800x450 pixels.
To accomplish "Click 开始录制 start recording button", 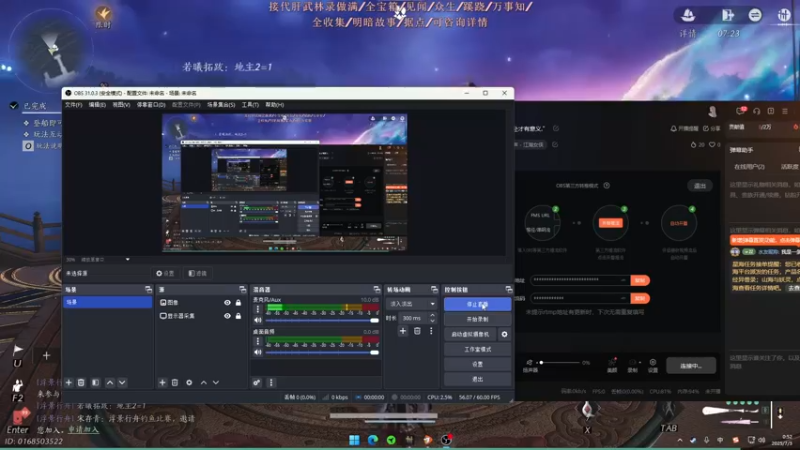I will pyautogui.click(x=478, y=319).
